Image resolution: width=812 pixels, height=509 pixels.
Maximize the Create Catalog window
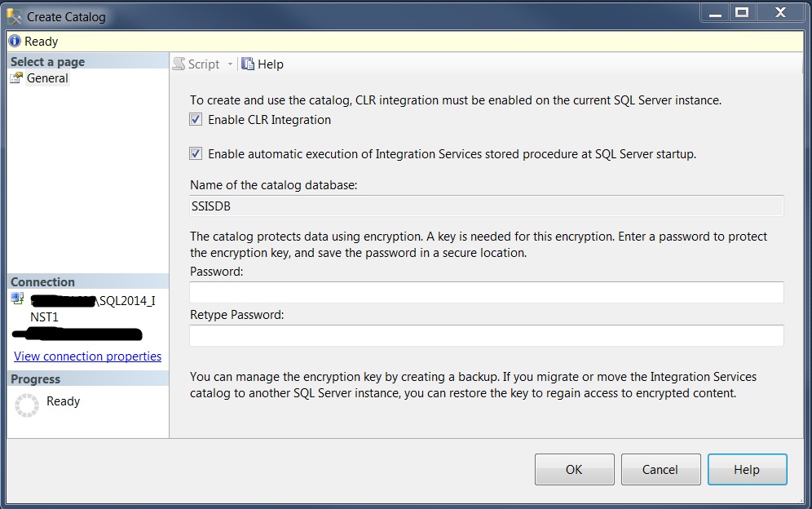pos(741,12)
